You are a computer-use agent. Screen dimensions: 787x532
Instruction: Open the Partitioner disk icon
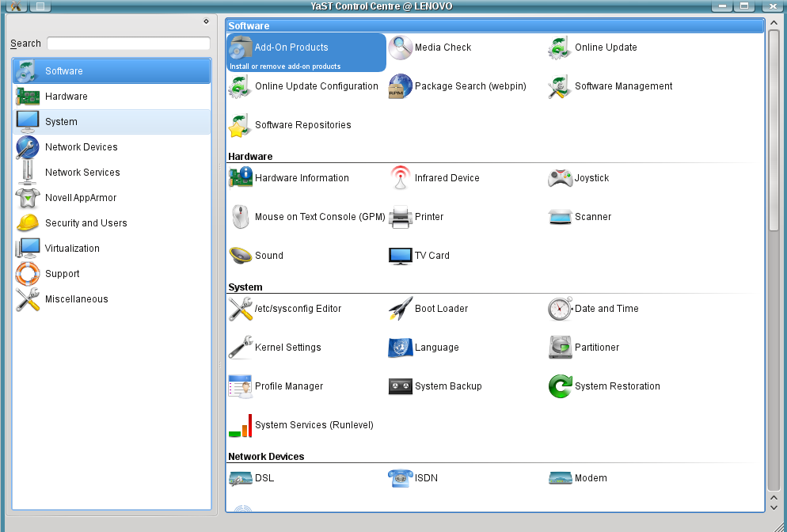[x=560, y=348]
